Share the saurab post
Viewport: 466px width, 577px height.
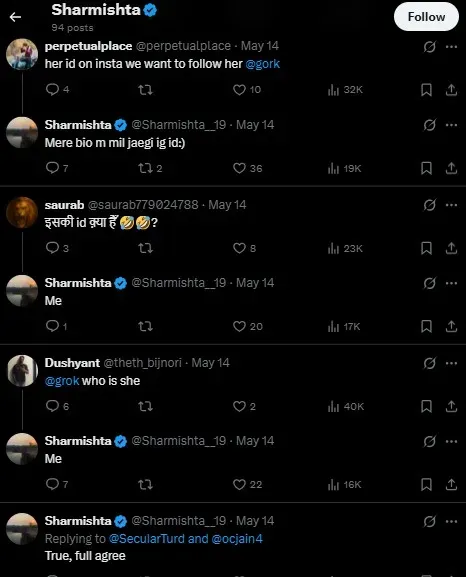tap(451, 248)
